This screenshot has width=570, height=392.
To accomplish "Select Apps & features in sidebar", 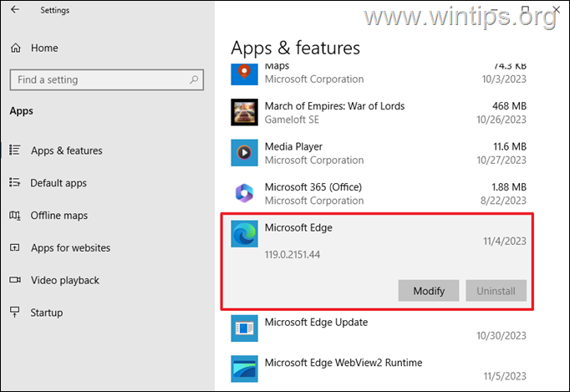I will tap(67, 150).
